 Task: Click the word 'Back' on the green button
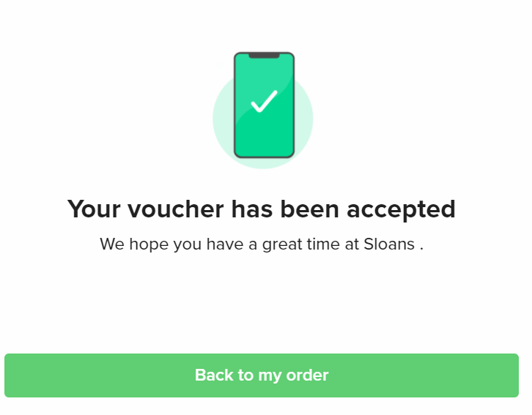pyautogui.click(x=214, y=375)
